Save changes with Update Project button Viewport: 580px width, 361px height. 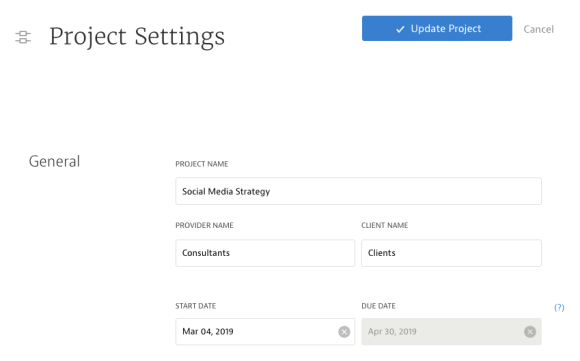point(437,28)
